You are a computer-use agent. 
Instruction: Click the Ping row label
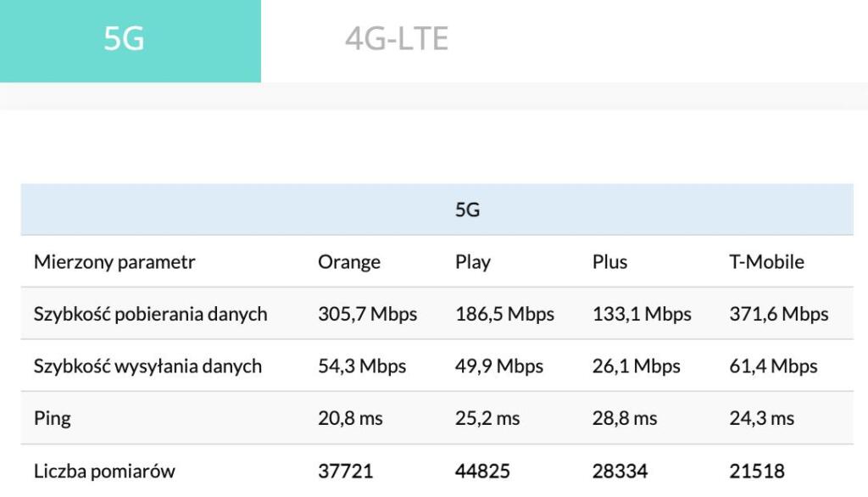pos(53,418)
